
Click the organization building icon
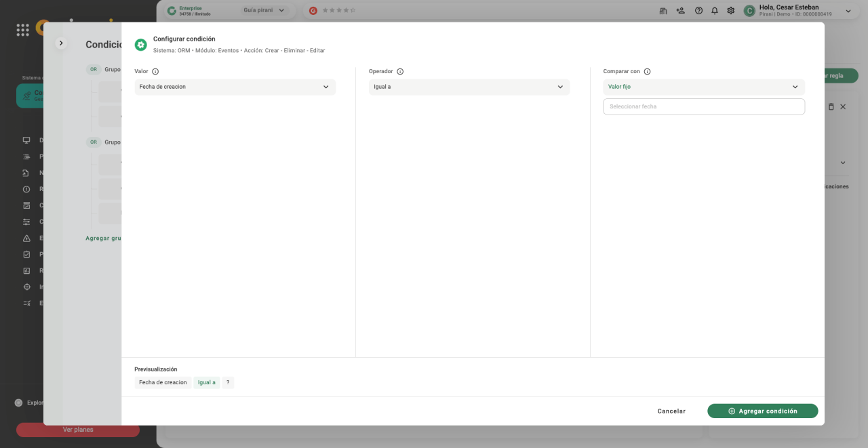pyautogui.click(x=663, y=11)
